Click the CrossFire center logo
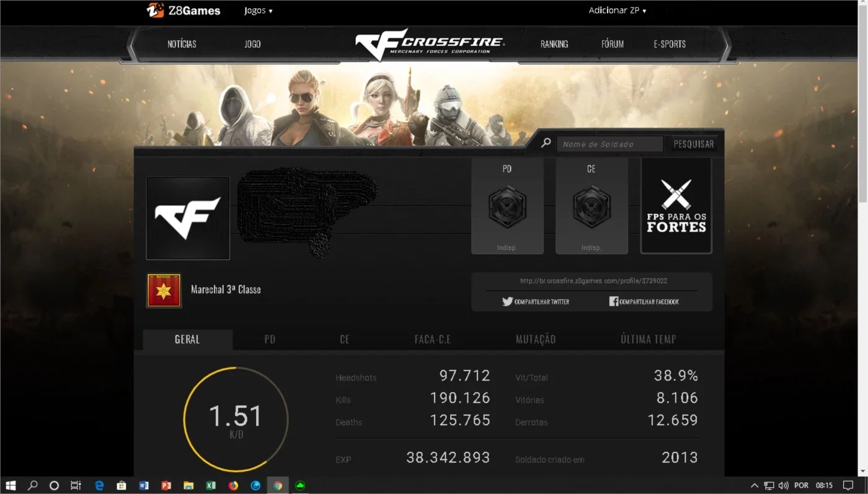This screenshot has height=494, width=868. point(430,43)
